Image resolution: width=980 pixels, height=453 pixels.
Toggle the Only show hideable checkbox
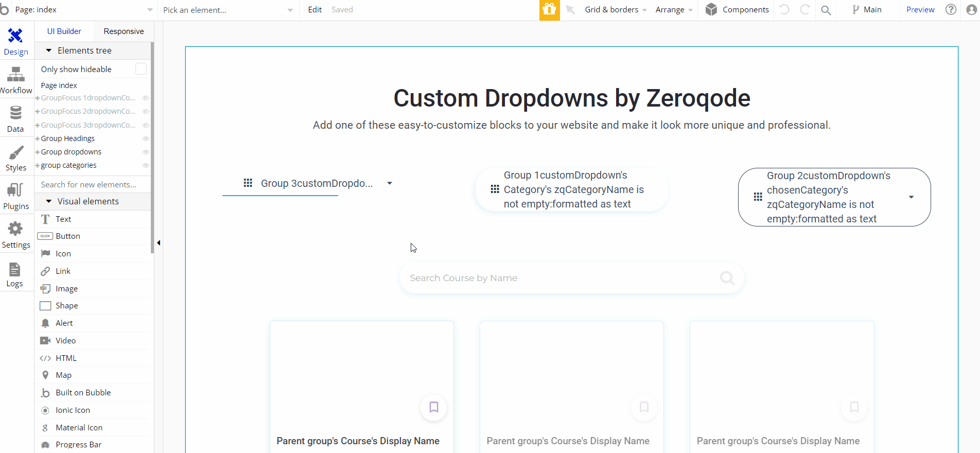pos(141,68)
